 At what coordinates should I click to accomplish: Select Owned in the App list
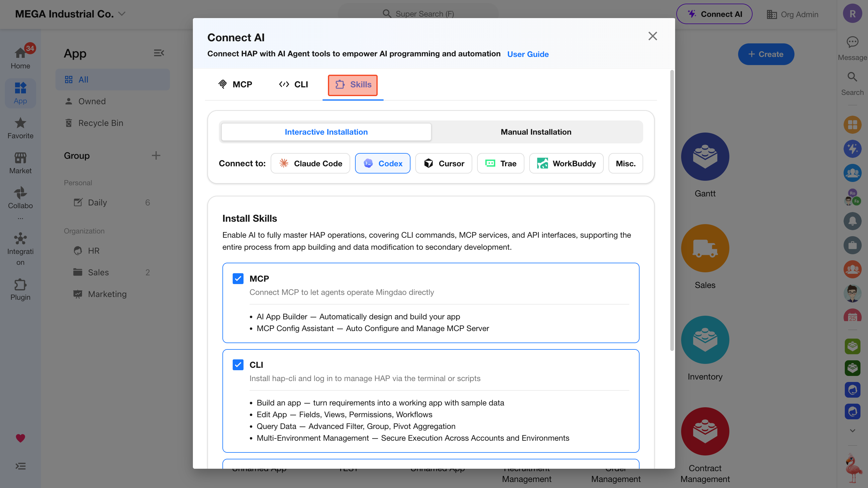pos(112,101)
